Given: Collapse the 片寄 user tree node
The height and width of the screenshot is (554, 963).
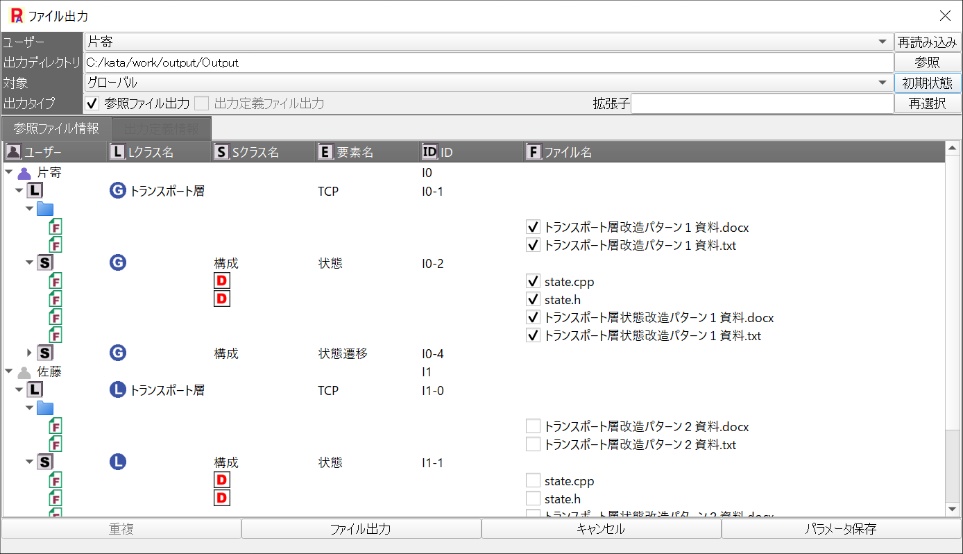Looking at the screenshot, I should coord(9,173).
